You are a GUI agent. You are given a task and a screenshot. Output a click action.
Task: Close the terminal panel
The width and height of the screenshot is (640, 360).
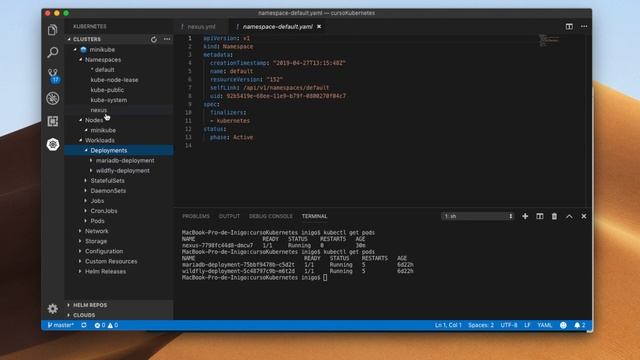(x=584, y=216)
